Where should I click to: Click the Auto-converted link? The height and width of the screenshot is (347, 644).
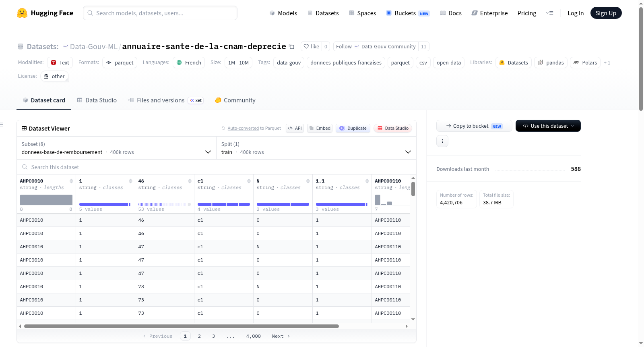[243, 128]
